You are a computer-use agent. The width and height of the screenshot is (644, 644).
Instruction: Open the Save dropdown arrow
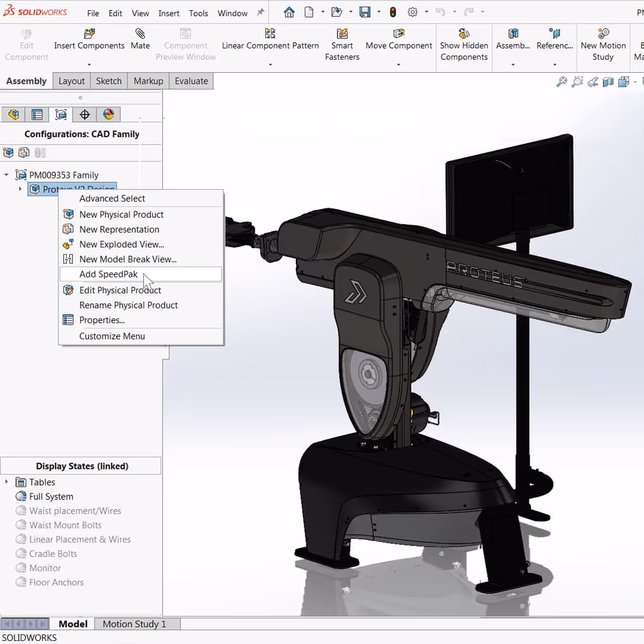[x=379, y=12]
